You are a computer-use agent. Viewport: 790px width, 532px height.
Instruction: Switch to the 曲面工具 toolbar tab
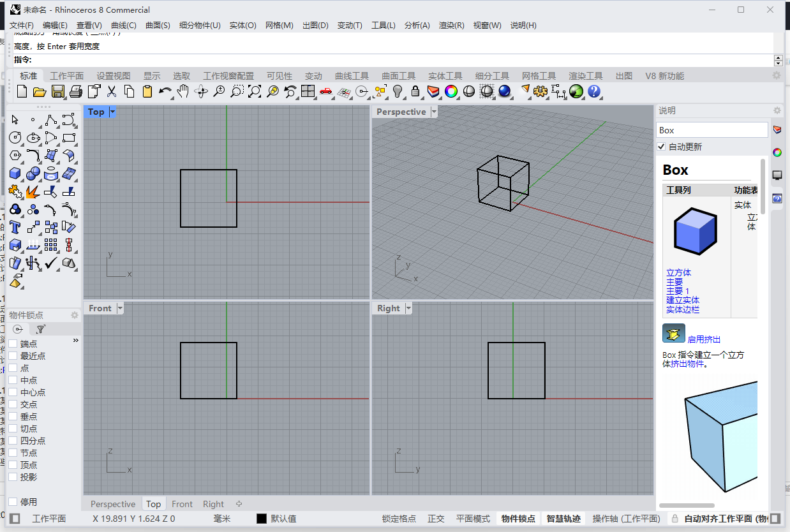(399, 76)
